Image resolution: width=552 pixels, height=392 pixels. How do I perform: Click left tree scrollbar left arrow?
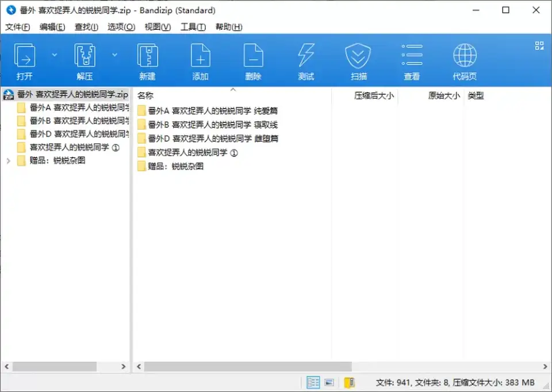[x=7, y=367]
